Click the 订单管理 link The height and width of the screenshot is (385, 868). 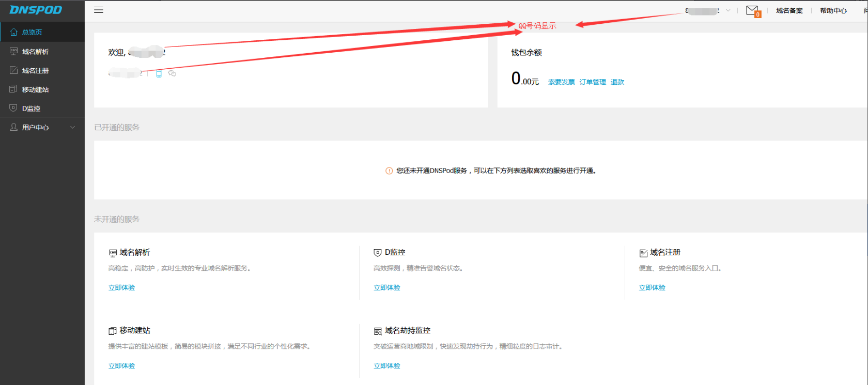click(x=593, y=82)
